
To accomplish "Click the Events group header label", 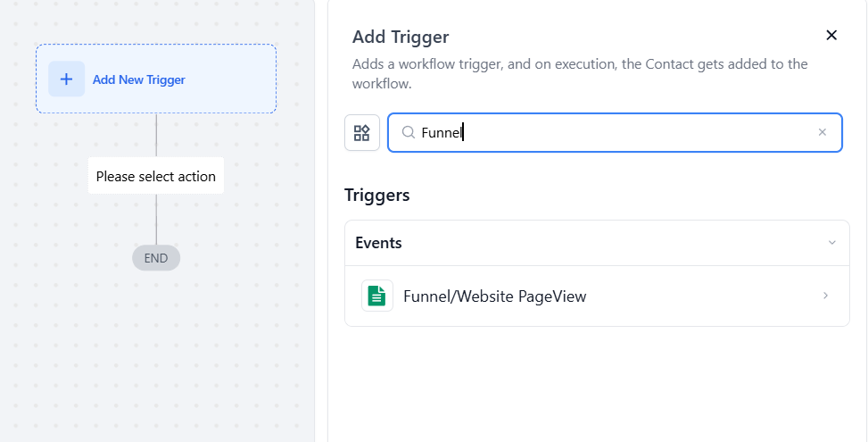I will point(379,243).
